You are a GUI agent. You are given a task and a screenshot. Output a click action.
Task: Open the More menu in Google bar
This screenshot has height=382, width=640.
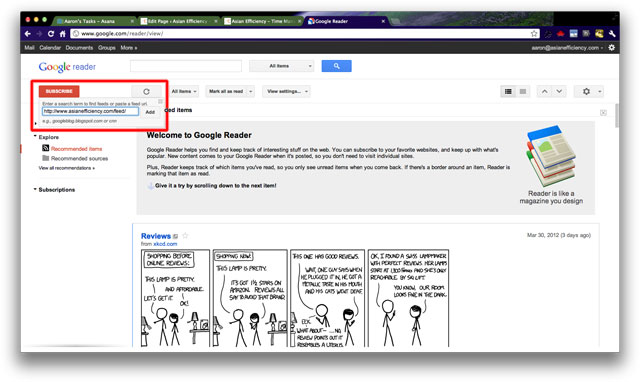129,48
